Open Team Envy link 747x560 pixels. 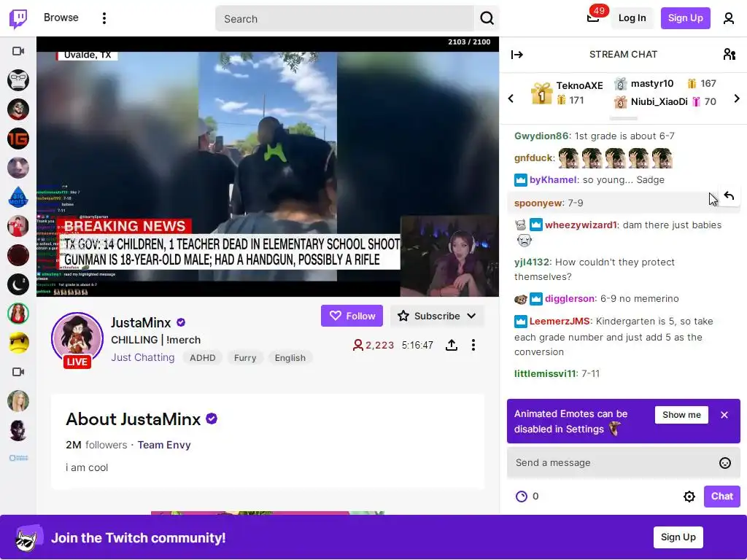(164, 445)
